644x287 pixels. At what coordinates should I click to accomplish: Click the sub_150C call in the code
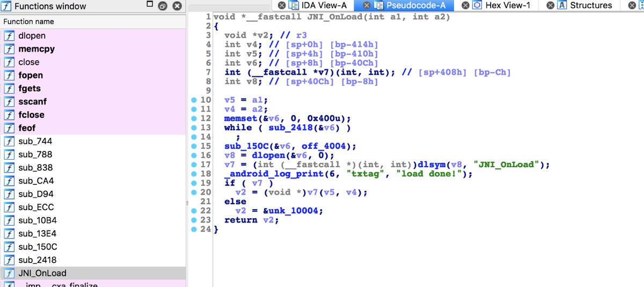tap(246, 146)
